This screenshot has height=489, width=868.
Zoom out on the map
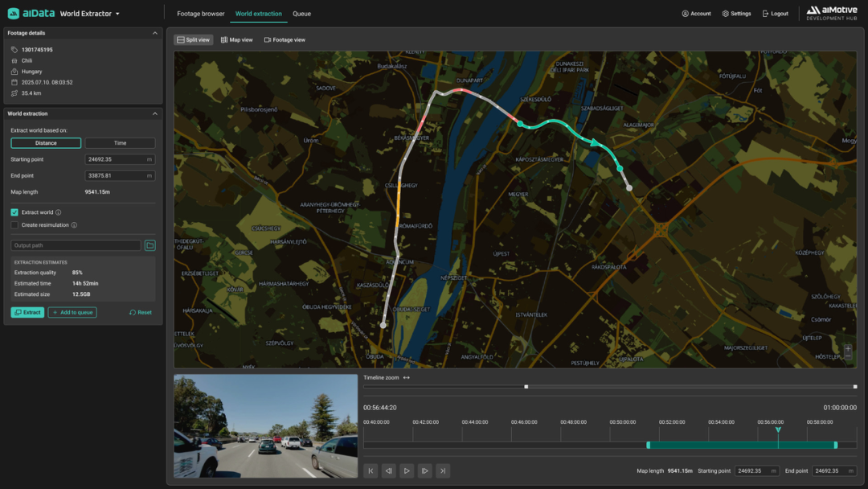tap(848, 356)
